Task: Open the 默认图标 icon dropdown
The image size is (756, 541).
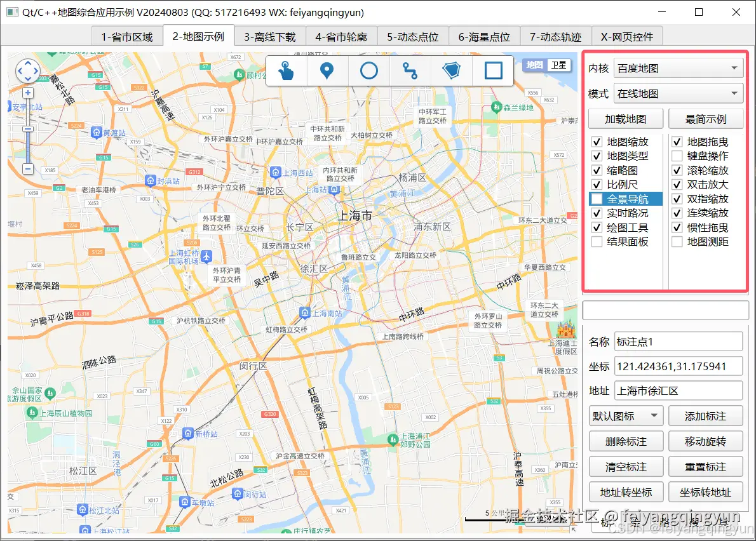Action: coord(626,415)
